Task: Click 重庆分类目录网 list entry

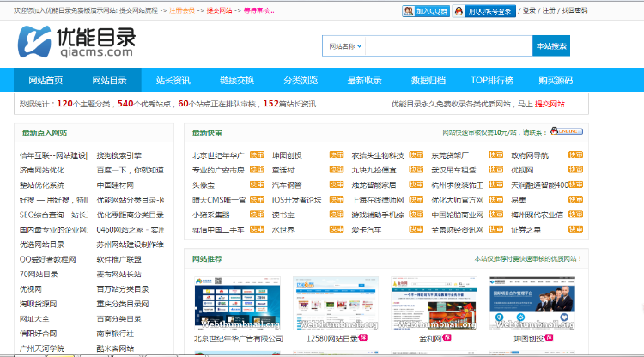Action: click(123, 304)
